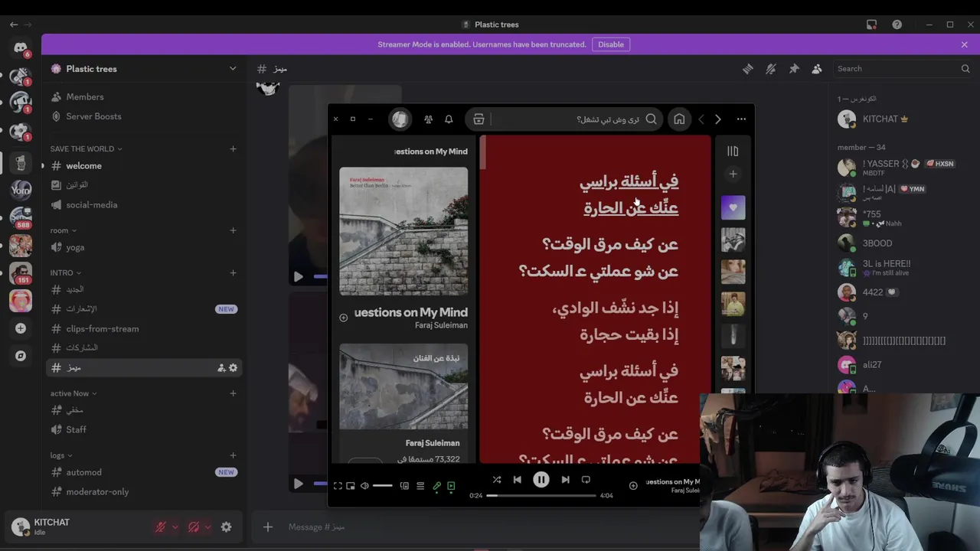Open Spotify browse icon in search bar

[479, 119]
